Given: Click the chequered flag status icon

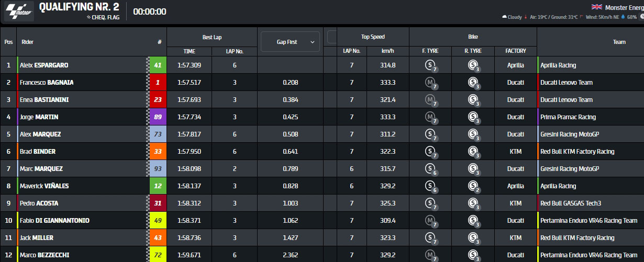Looking at the screenshot, I should 89,17.
